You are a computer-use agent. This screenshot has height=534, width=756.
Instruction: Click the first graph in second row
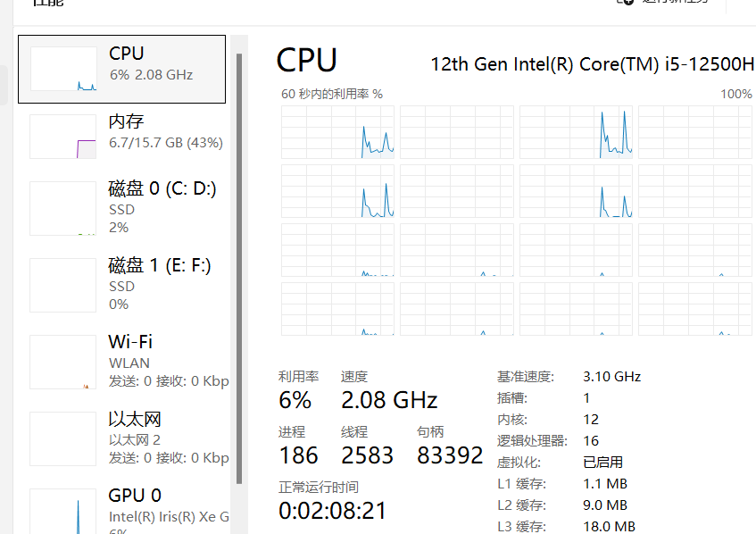[x=337, y=191]
